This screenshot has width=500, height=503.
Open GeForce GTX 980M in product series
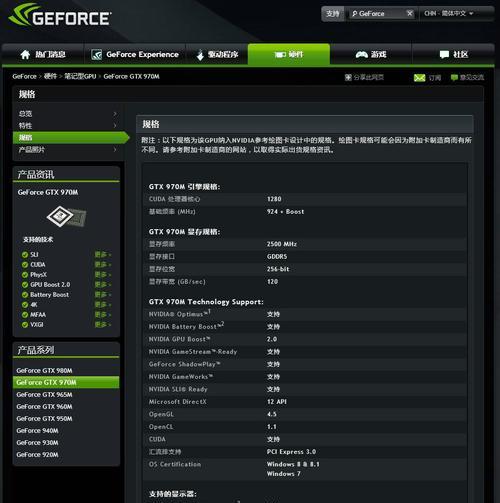44,371
